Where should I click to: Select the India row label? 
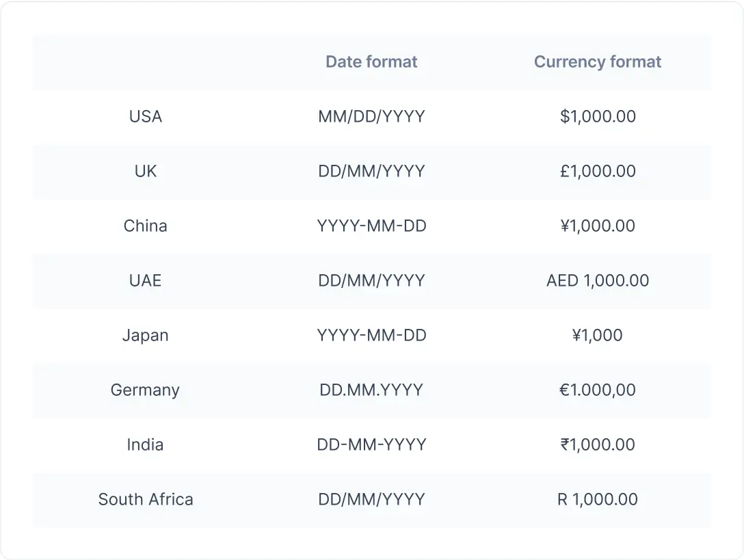point(146,445)
